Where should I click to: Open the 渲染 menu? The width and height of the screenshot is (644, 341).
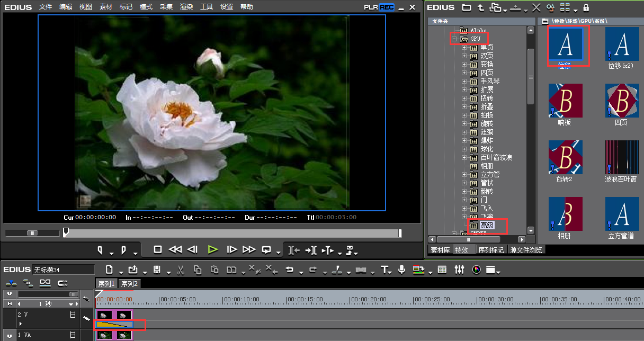click(186, 7)
